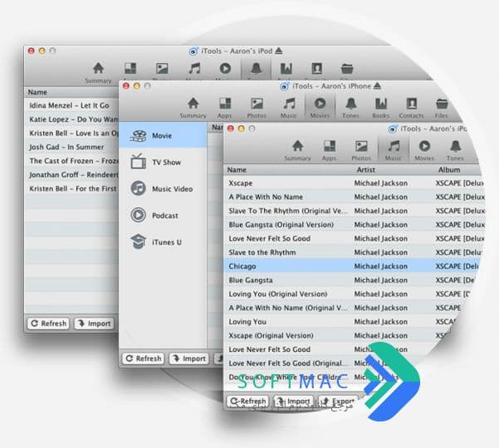Viewport: 499px width, 448px height.
Task: Open the Apps icon in iPod window
Action: [x=130, y=69]
